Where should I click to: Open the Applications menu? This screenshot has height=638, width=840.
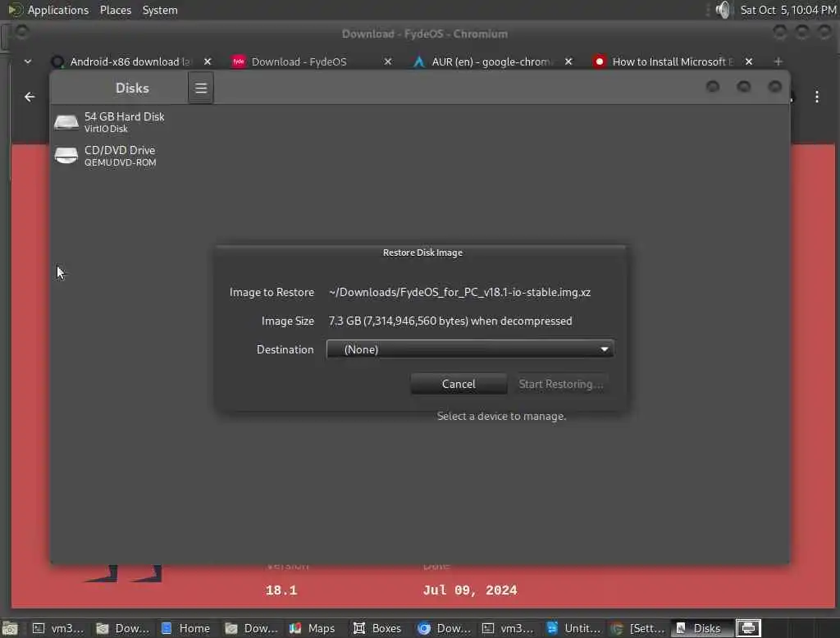(58, 10)
